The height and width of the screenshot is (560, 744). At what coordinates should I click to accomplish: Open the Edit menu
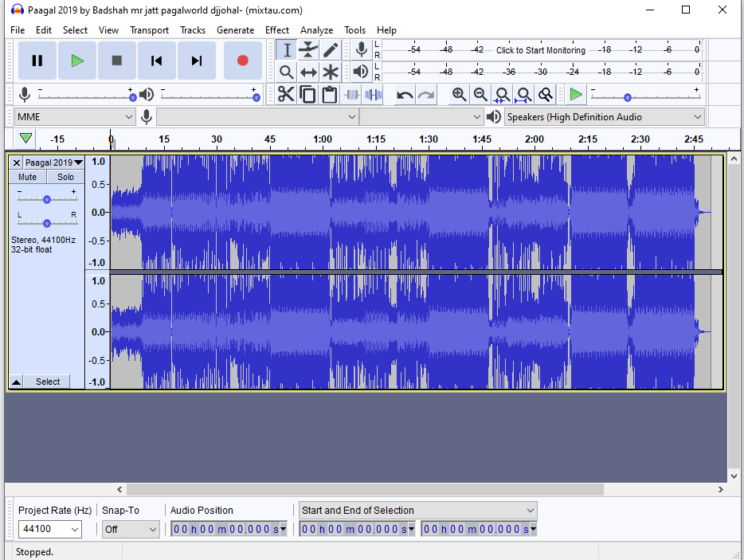[44, 30]
